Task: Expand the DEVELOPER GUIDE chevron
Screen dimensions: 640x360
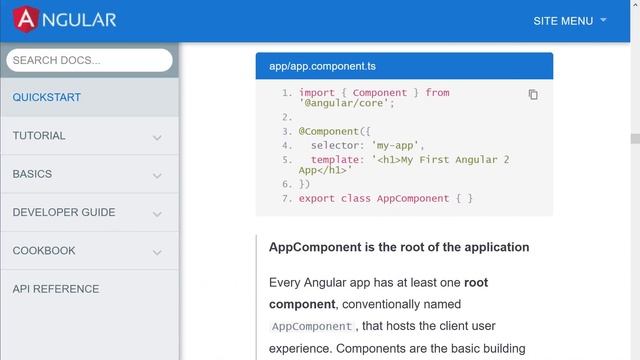Action: (157, 214)
